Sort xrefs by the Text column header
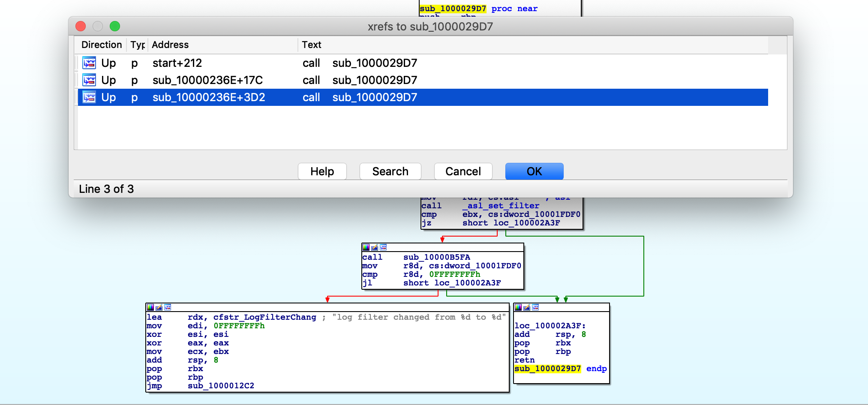868x405 pixels. pyautogui.click(x=533, y=45)
